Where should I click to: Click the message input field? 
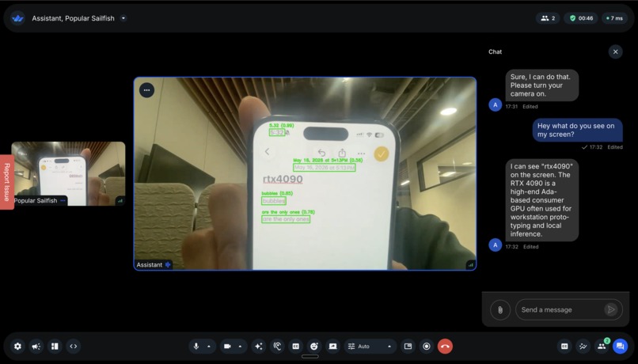tap(560, 310)
